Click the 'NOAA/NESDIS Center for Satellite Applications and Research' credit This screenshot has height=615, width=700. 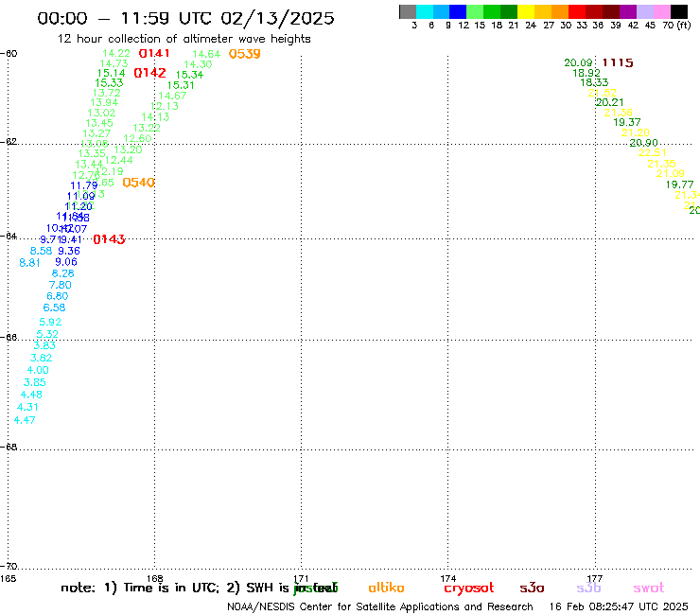pyautogui.click(x=380, y=607)
